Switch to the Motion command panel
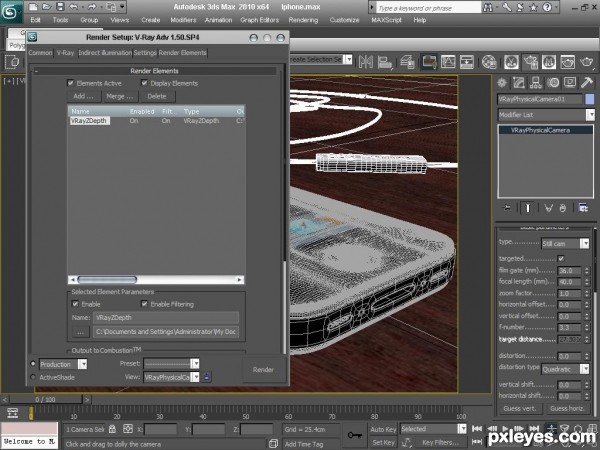Screen dimensions: 600x450 pyautogui.click(x=553, y=83)
